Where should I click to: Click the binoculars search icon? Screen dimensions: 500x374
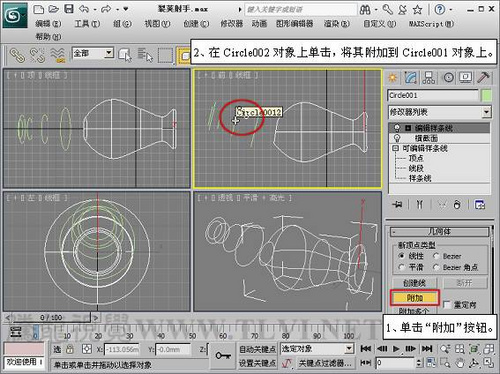coord(365,10)
